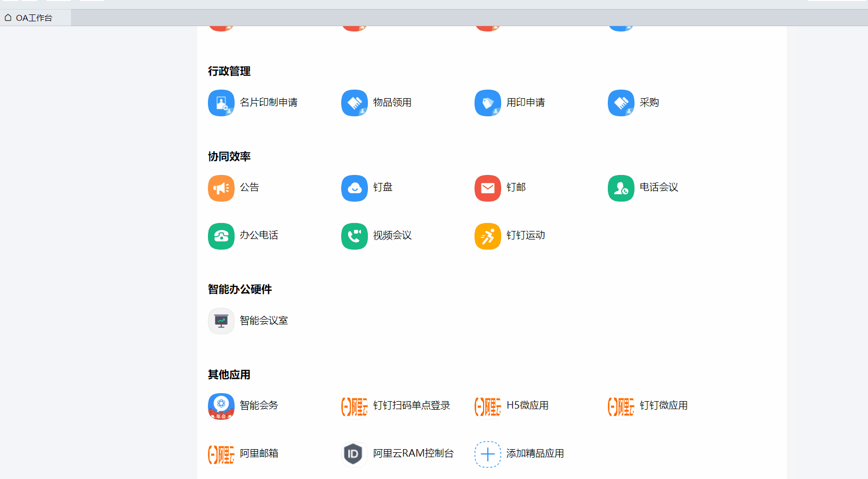This screenshot has height=479, width=868.
Task: Click the 添加精品应用 link
Action: click(x=535, y=453)
